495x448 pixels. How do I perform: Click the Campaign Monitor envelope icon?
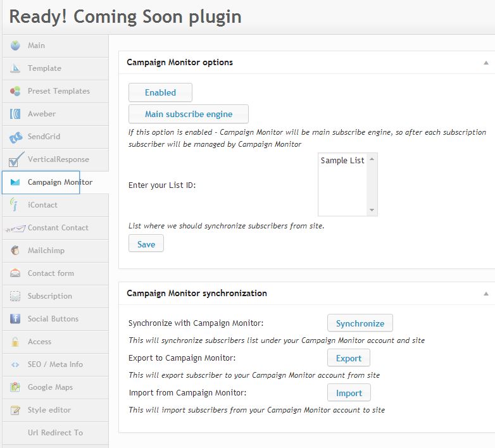click(x=15, y=182)
